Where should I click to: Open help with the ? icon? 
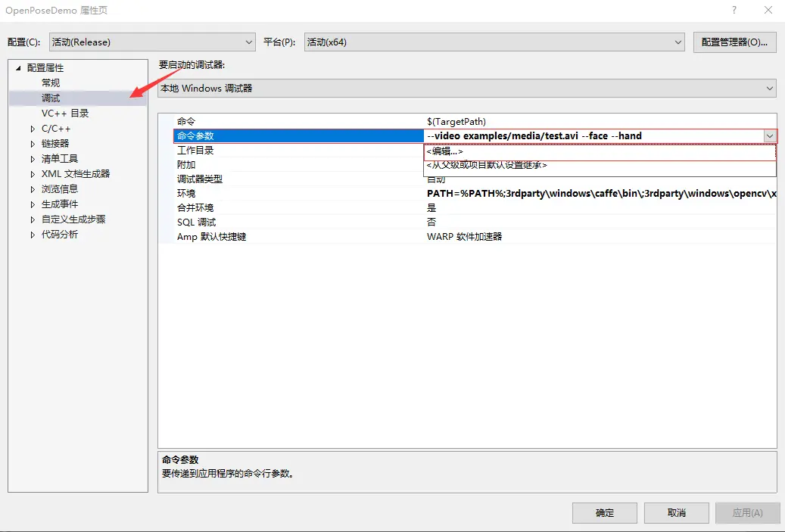[x=734, y=10]
